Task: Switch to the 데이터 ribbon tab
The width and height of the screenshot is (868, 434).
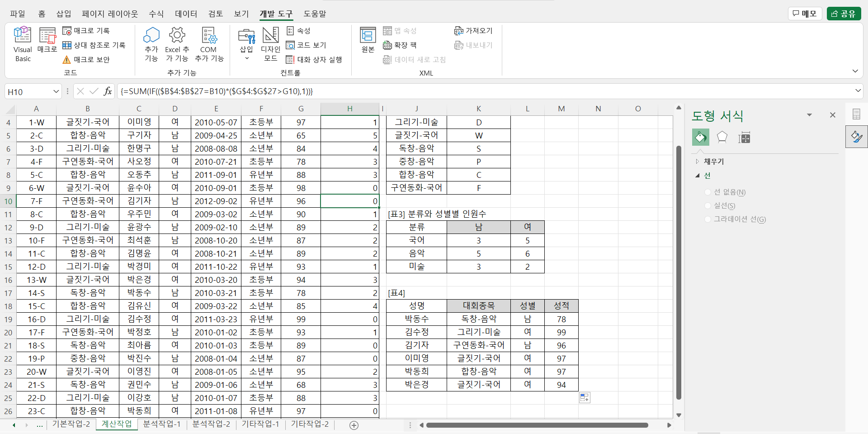Action: pos(186,14)
